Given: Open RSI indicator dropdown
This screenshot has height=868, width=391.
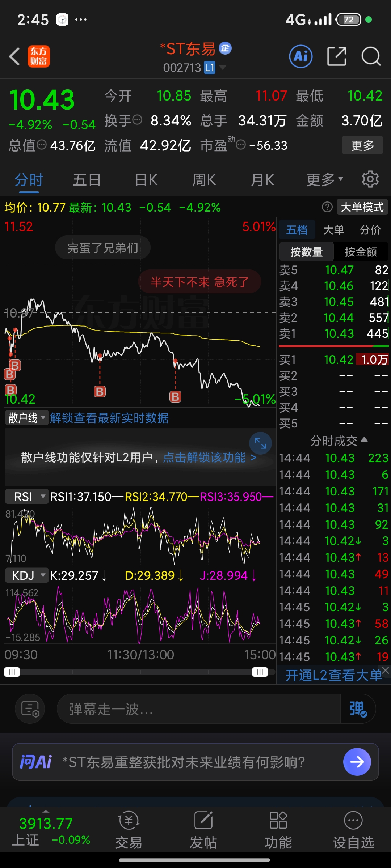Looking at the screenshot, I should click(x=26, y=497).
